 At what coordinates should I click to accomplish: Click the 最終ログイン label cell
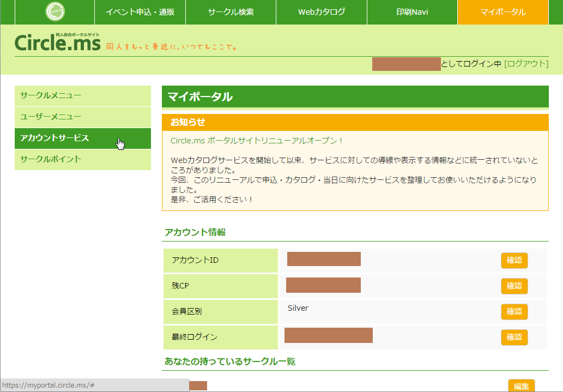point(221,337)
